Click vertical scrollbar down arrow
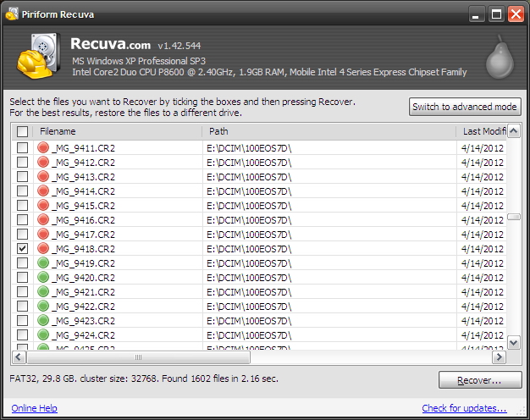 [514, 342]
